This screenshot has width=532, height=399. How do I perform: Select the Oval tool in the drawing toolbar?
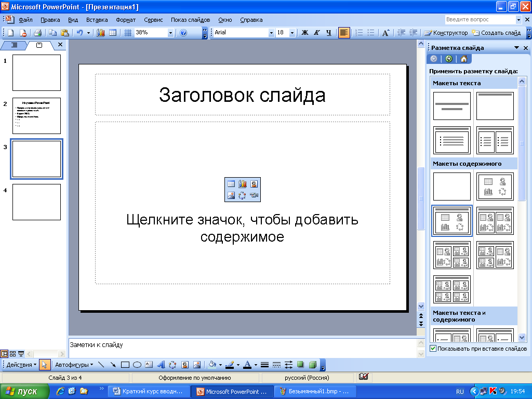[x=137, y=365]
